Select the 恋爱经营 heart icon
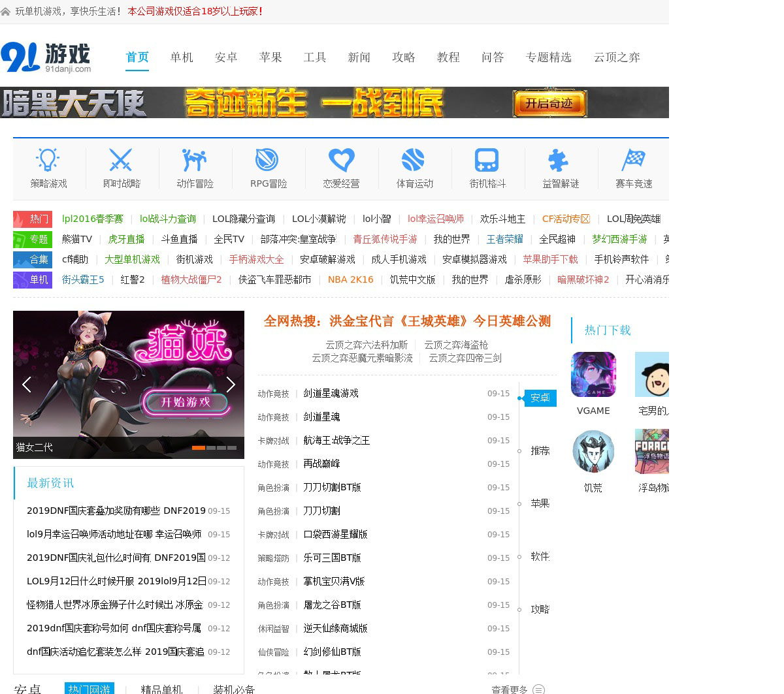 [x=341, y=159]
